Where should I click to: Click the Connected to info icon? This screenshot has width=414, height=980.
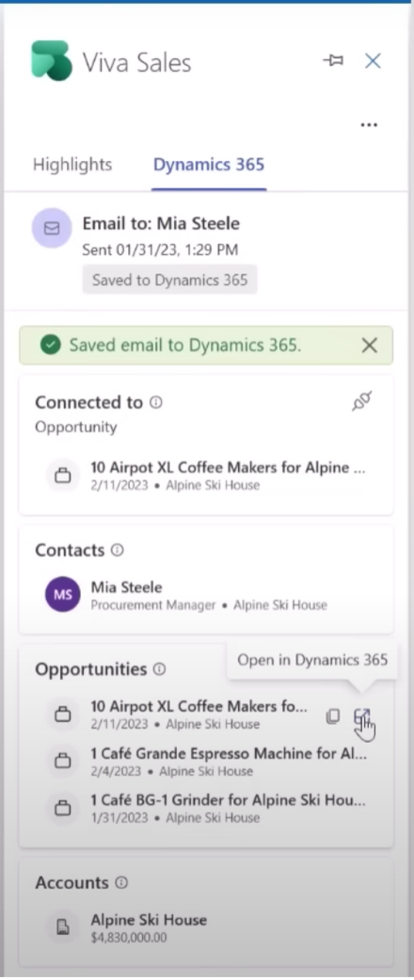tap(156, 403)
